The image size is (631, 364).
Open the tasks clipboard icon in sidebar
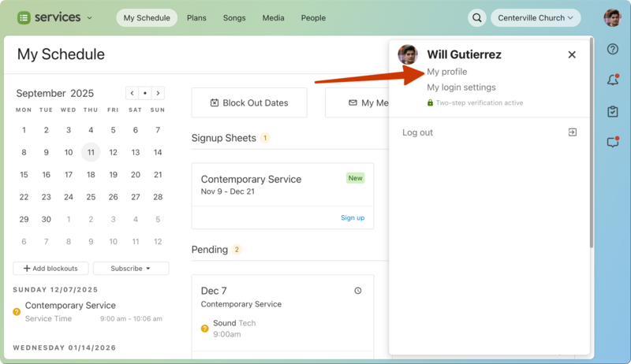(613, 112)
